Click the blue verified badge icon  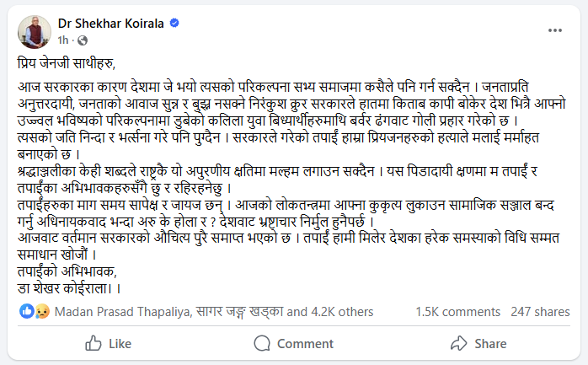click(174, 24)
